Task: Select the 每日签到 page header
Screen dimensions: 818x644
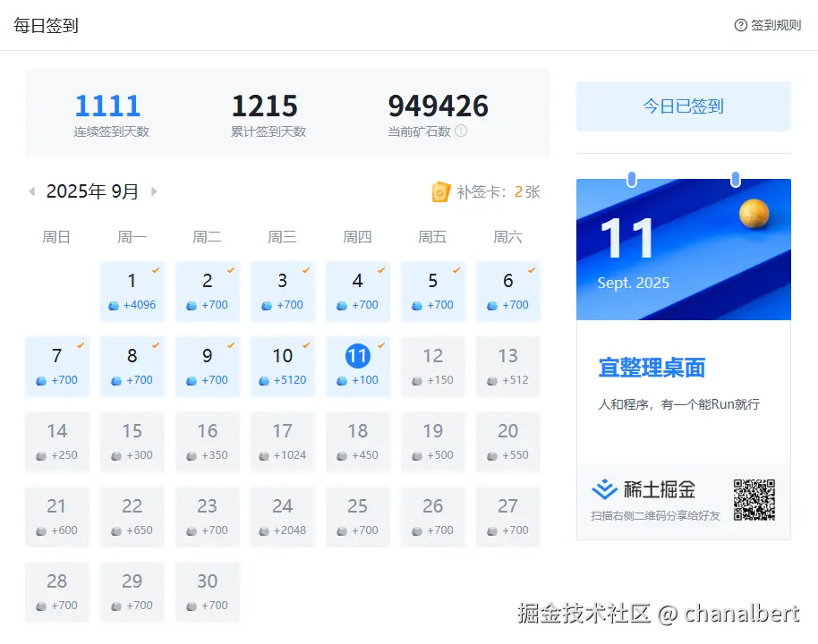Action: 45,25
